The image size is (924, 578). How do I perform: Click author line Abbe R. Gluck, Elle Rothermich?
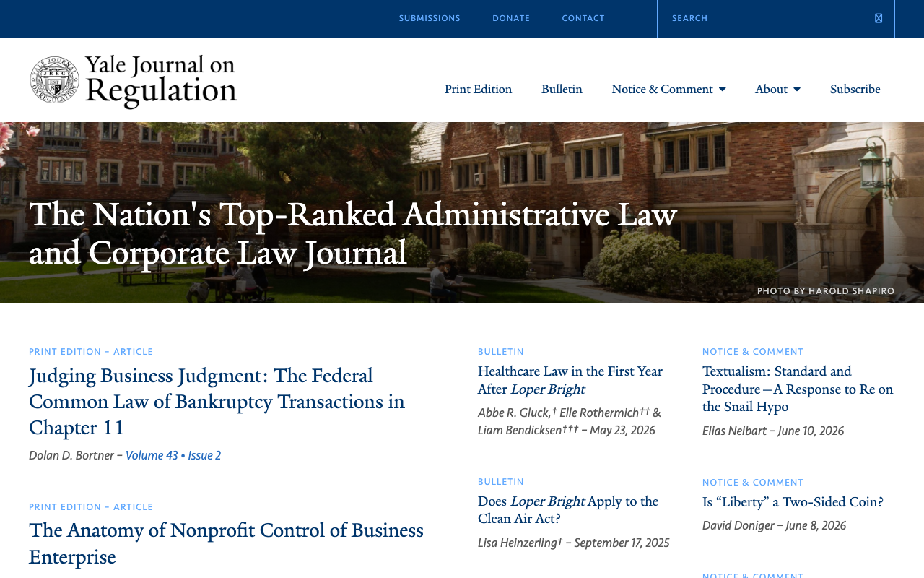570,422
